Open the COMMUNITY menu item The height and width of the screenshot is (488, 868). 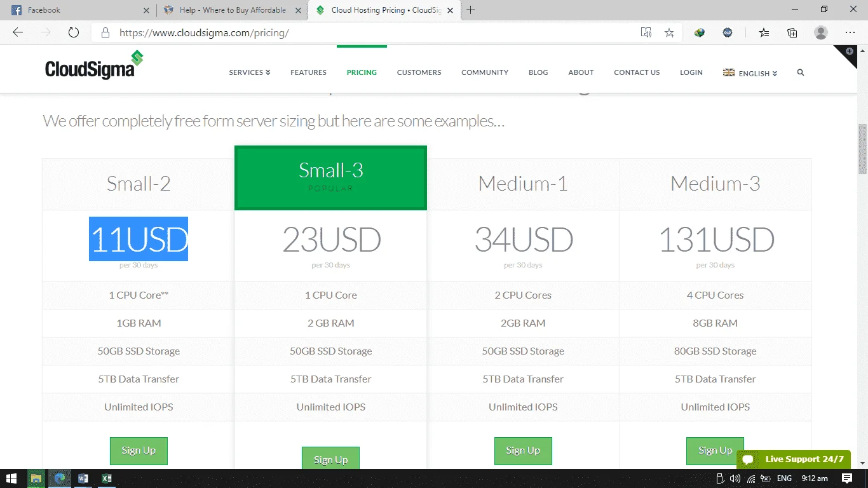pos(485,72)
